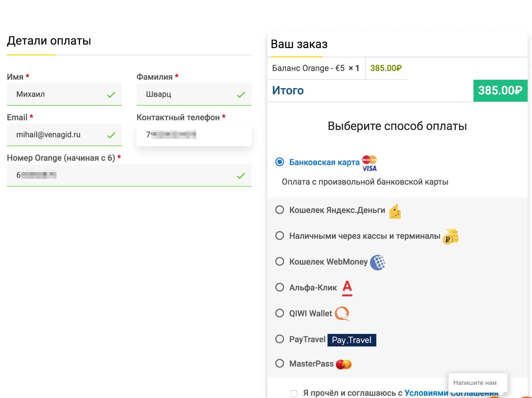Click the QIWI Wallet label text
The image size is (532, 398).
311,313
